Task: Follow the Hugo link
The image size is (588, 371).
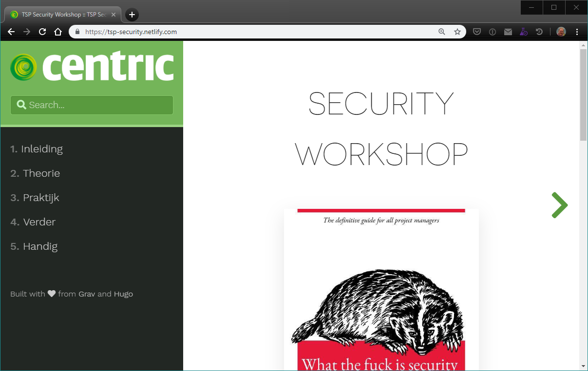Action: point(123,294)
